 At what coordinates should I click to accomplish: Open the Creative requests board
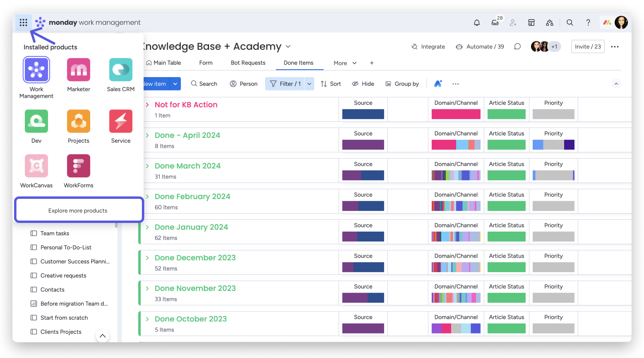[63, 276]
